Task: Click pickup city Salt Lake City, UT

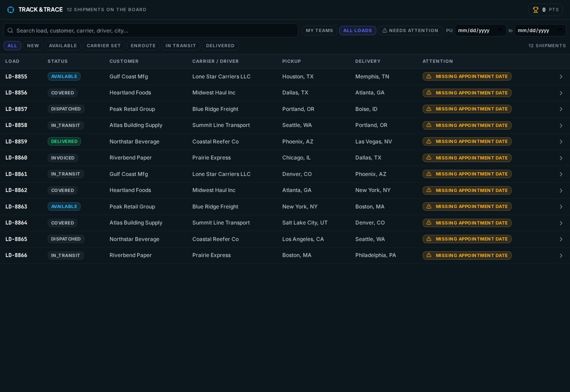Action: (305, 223)
